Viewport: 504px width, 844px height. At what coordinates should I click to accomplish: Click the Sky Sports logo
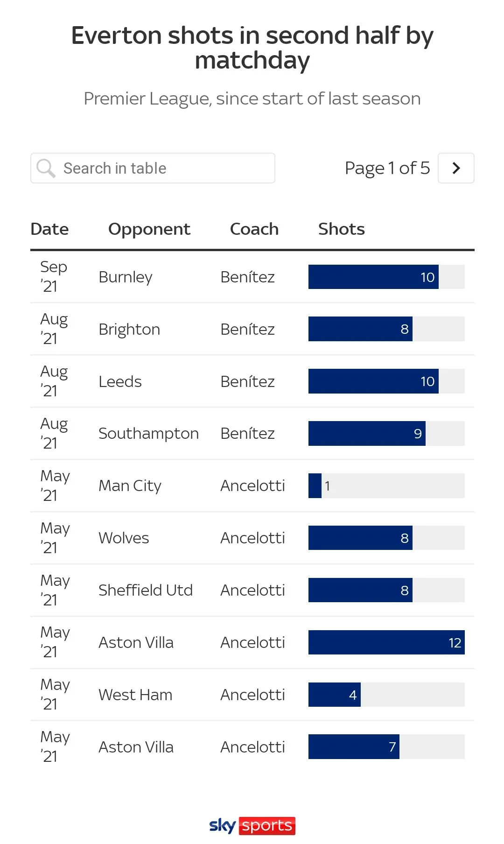[252, 825]
